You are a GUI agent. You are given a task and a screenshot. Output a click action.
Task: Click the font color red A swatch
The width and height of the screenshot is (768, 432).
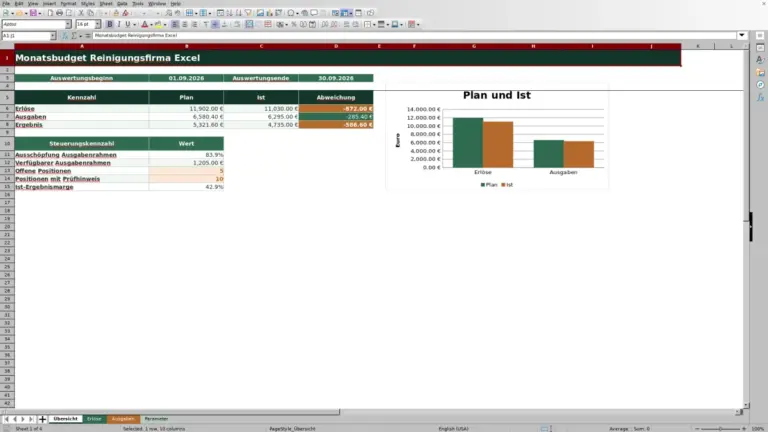[144, 24]
